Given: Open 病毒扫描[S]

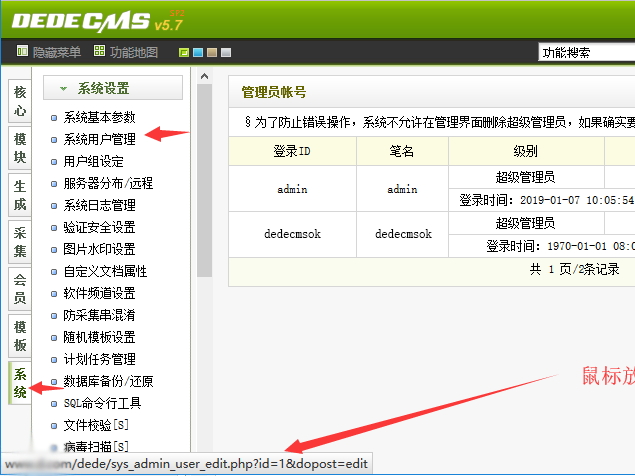Looking at the screenshot, I should coord(96,446).
